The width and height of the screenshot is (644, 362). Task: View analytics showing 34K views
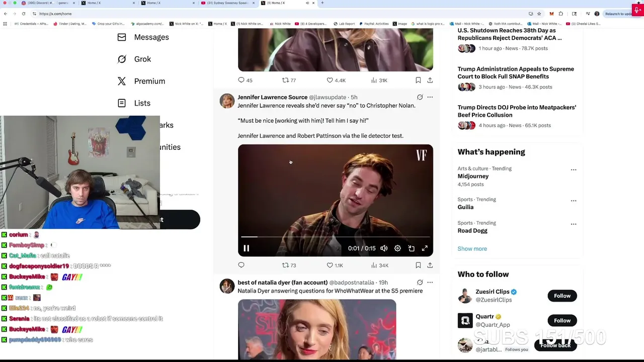(x=379, y=265)
